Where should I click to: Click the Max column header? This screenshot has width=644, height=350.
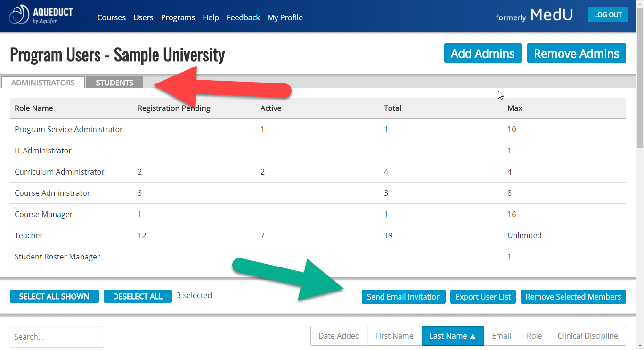tap(515, 108)
